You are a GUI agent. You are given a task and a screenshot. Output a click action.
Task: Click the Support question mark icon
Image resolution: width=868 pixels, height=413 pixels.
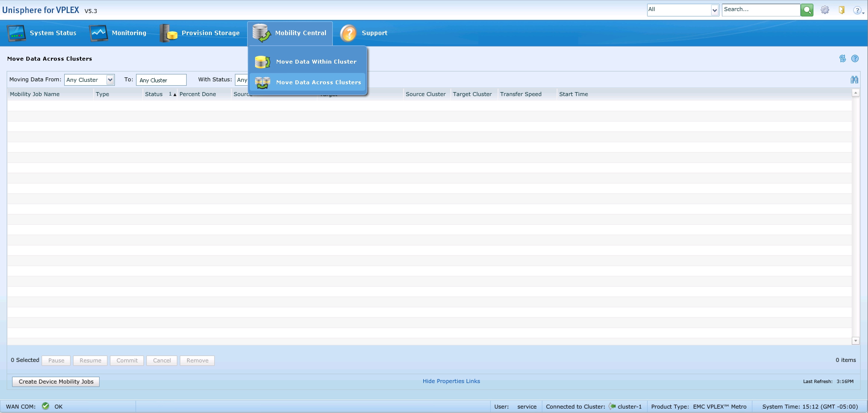[349, 33]
